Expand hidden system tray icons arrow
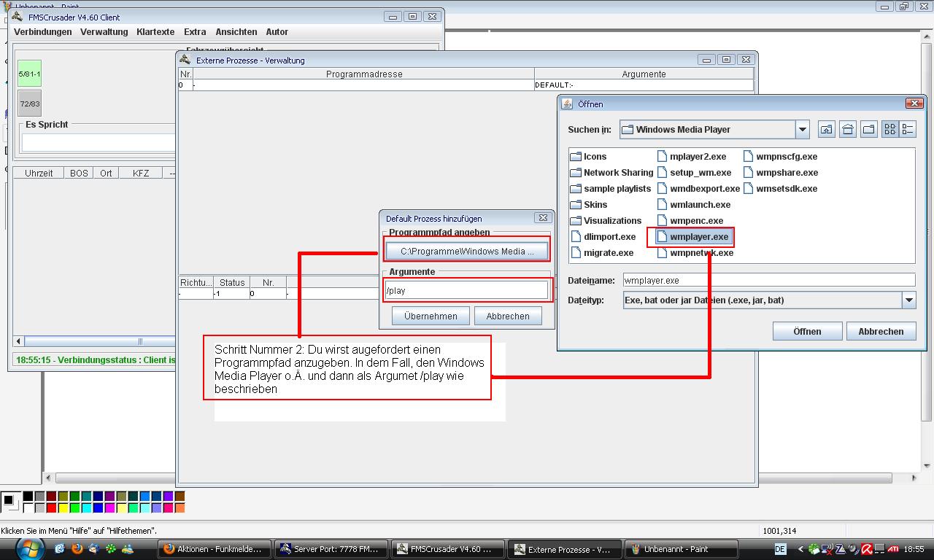 pos(800,549)
